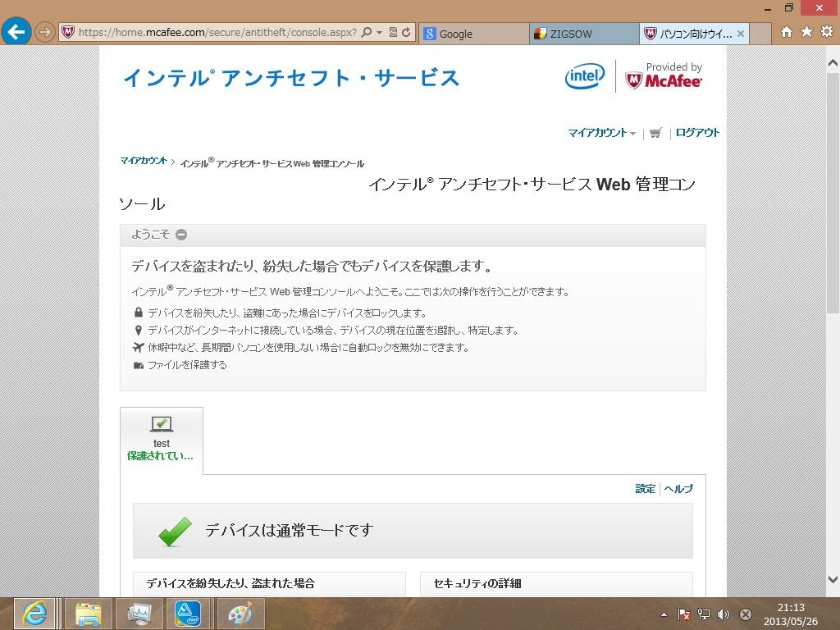Click the file protection folder icon
The width and height of the screenshot is (840, 630).
[138, 365]
